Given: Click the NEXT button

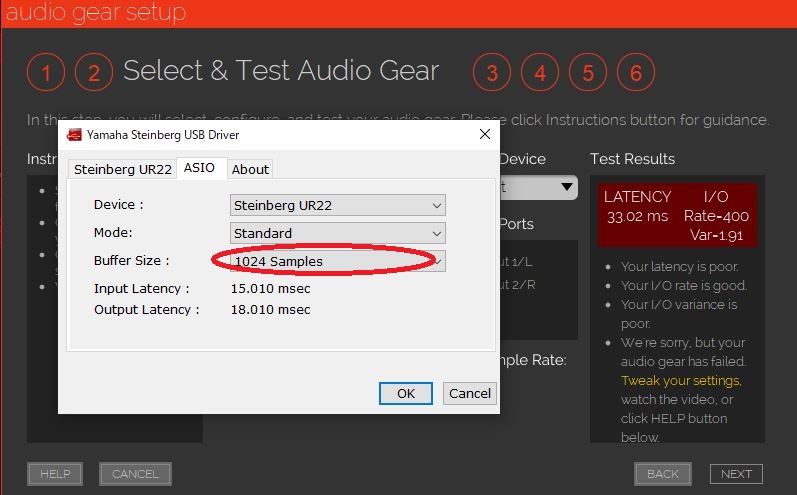Looking at the screenshot, I should tap(736, 474).
